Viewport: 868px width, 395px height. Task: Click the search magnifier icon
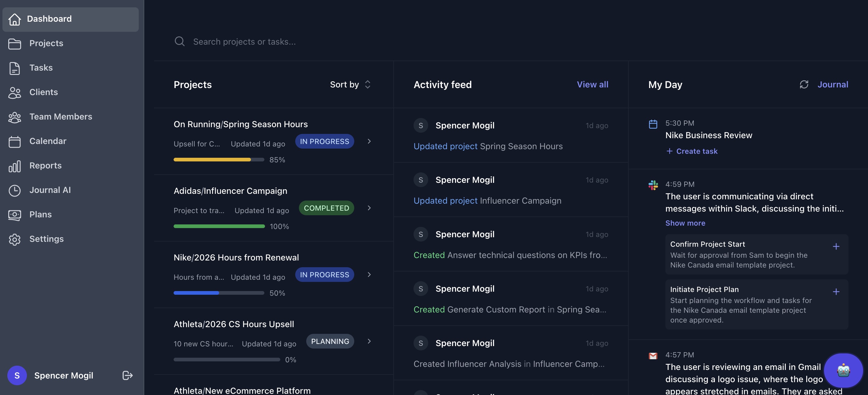pos(180,42)
